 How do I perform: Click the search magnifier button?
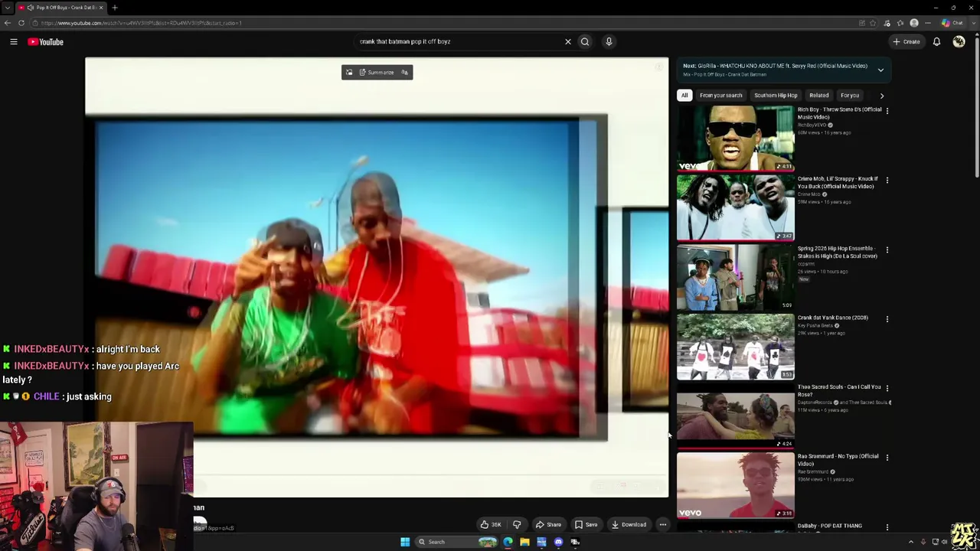click(585, 41)
